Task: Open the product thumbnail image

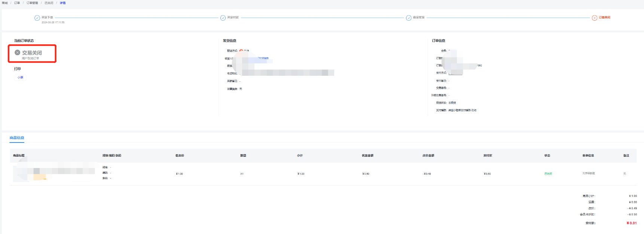Action: 30,173
